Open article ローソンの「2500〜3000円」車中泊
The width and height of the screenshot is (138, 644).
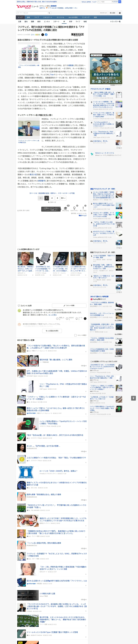point(58,471)
